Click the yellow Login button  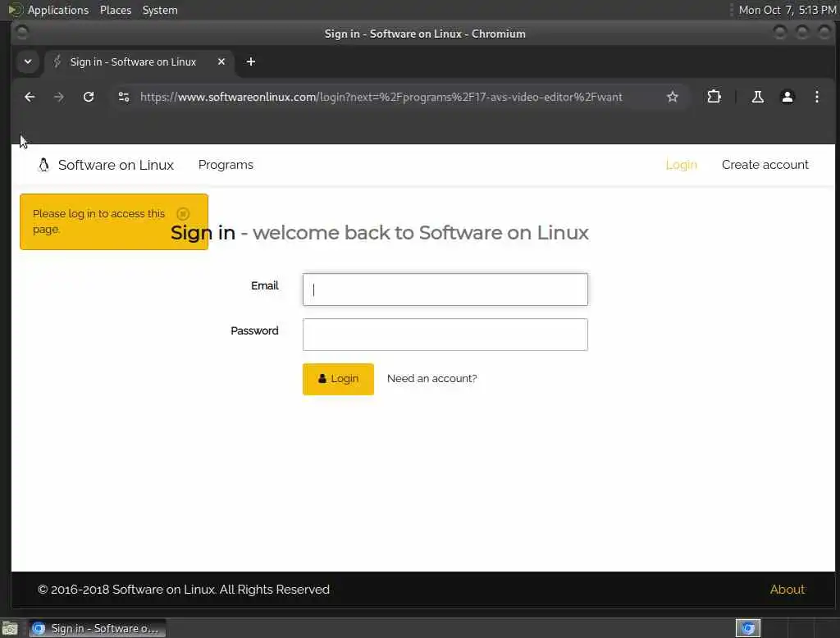(337, 379)
